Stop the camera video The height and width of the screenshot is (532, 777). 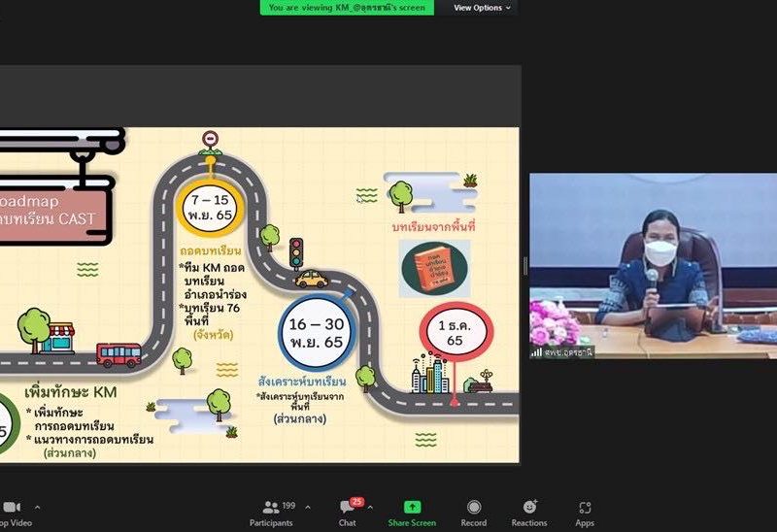click(x=10, y=512)
